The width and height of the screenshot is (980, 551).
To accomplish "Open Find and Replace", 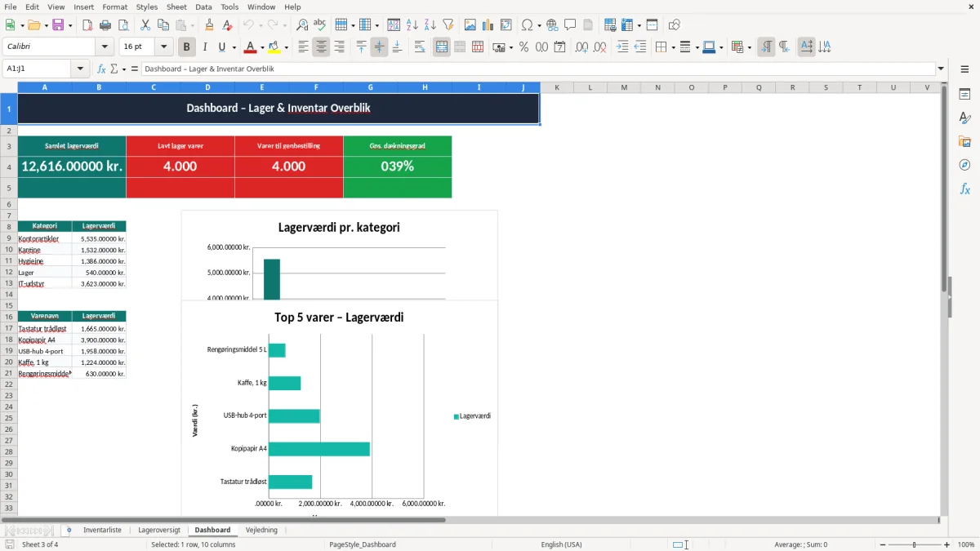I will (302, 25).
